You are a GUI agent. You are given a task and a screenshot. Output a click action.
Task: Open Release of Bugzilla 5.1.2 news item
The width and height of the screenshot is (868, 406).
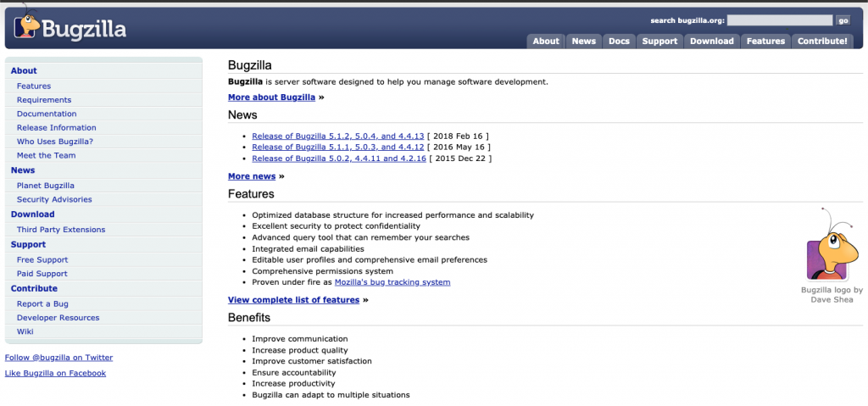coord(337,136)
